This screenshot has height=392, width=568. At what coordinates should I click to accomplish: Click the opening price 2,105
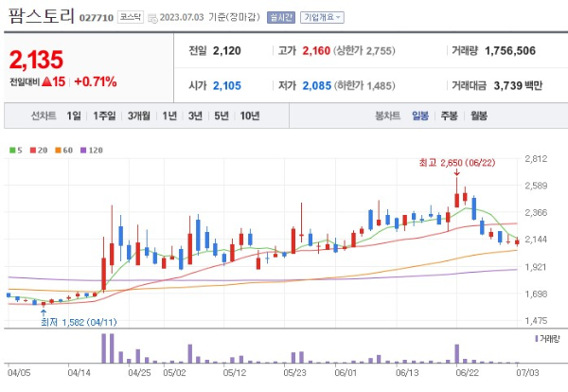[227, 86]
